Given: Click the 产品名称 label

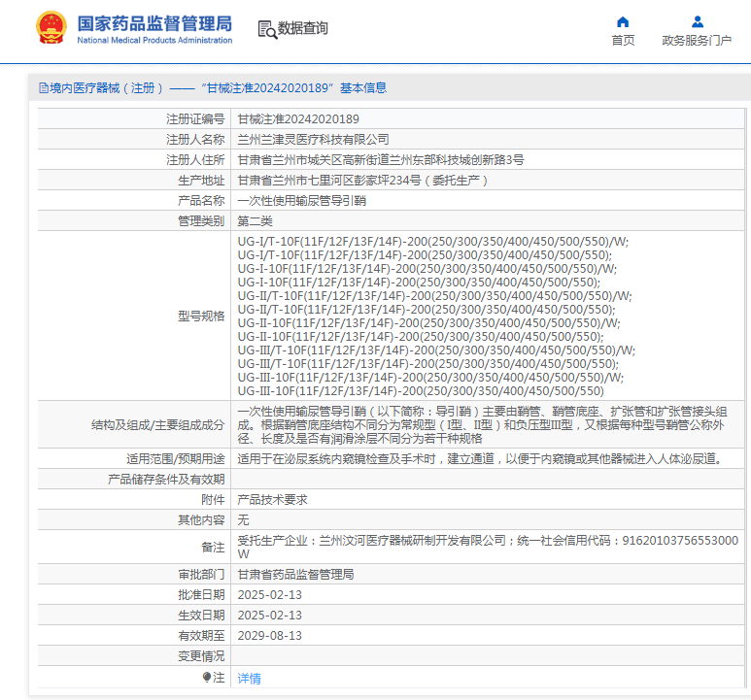Looking at the screenshot, I should click(201, 201).
